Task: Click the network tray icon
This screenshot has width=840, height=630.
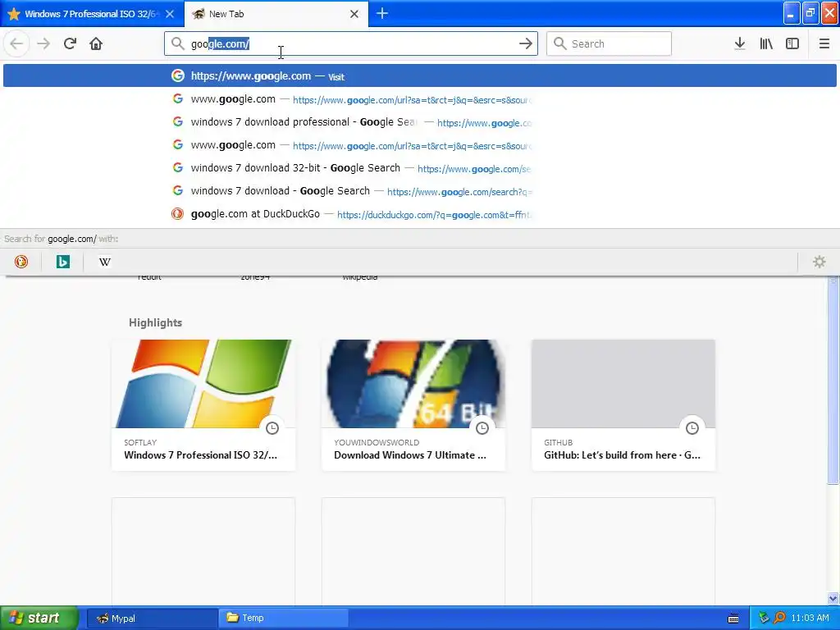Action: click(764, 618)
